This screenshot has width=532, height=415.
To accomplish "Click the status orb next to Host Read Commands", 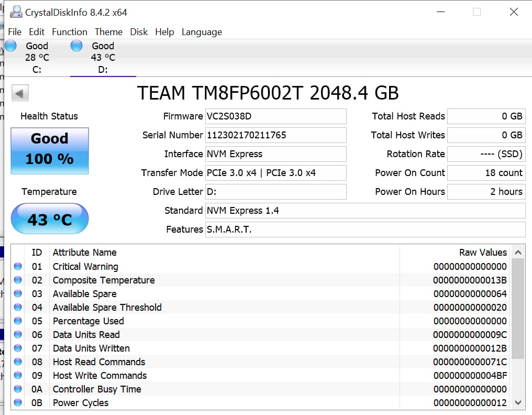I will click(x=18, y=362).
